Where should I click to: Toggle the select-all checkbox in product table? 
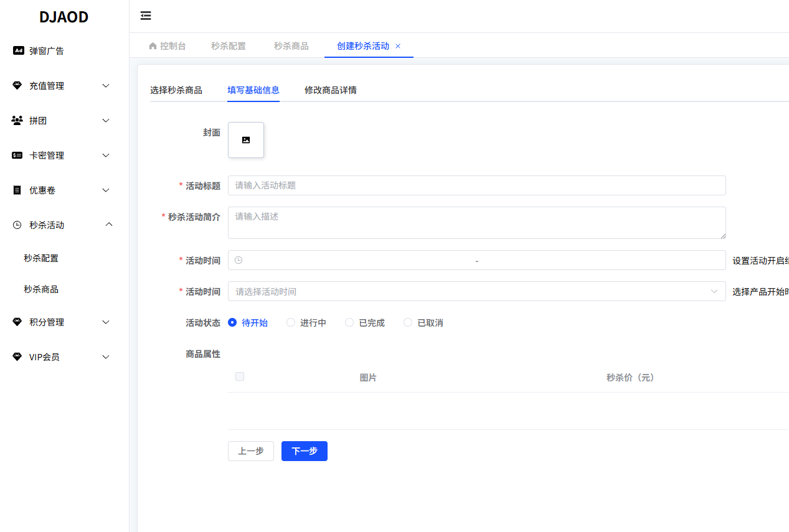240,376
